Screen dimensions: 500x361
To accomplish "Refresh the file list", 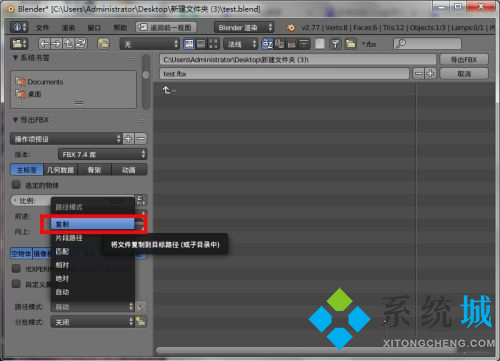I will coord(81,44).
